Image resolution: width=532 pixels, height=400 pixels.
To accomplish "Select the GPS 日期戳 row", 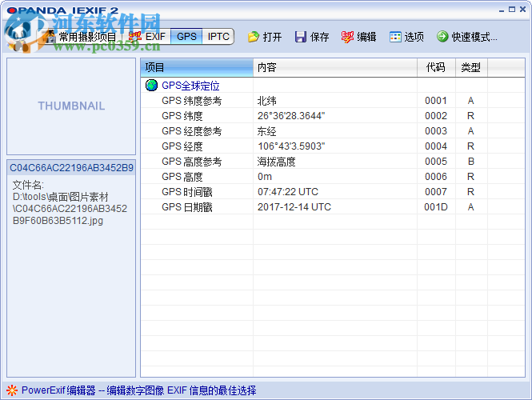I will 333,207.
